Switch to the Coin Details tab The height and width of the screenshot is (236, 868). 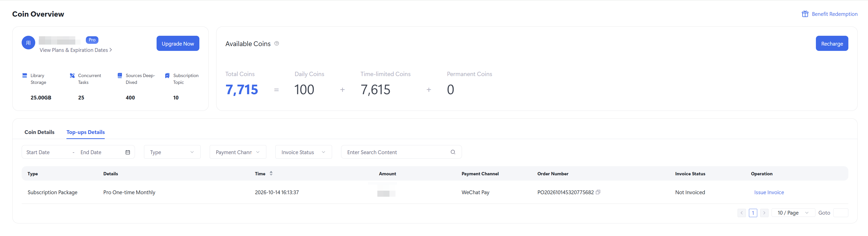(40, 132)
